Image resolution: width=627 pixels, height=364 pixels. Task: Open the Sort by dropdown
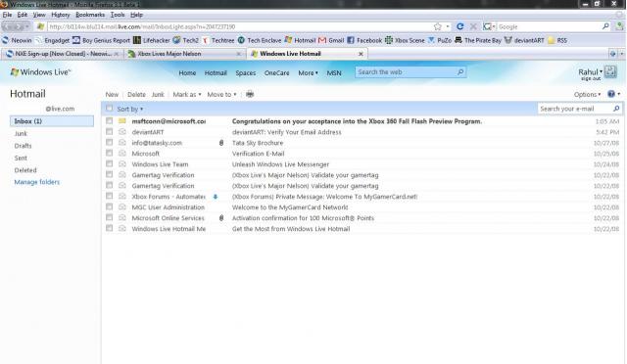tap(130, 109)
